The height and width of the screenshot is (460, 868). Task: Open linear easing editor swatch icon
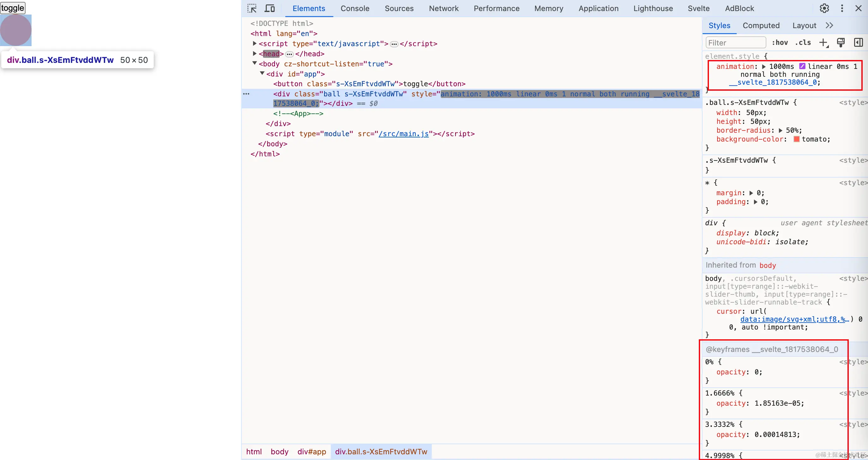tap(802, 66)
